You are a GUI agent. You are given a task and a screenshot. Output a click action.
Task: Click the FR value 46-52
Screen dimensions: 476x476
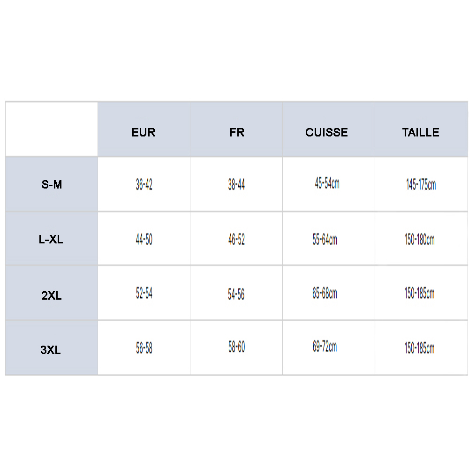click(x=236, y=240)
